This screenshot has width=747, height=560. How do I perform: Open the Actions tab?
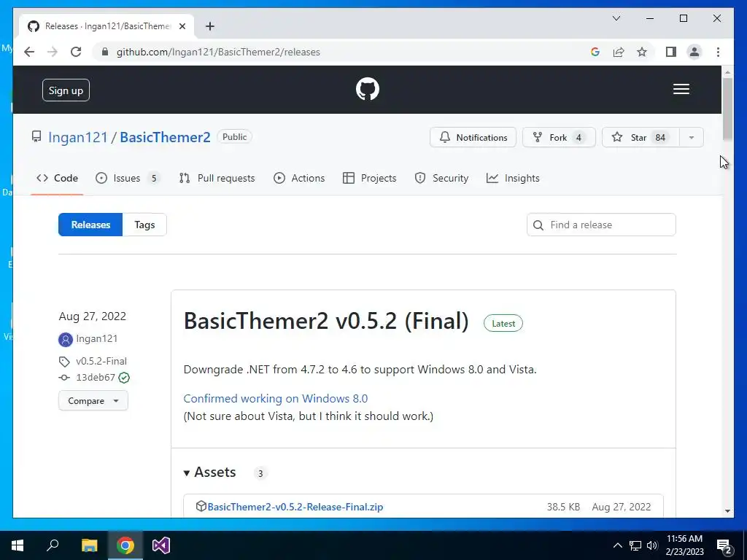[299, 178]
